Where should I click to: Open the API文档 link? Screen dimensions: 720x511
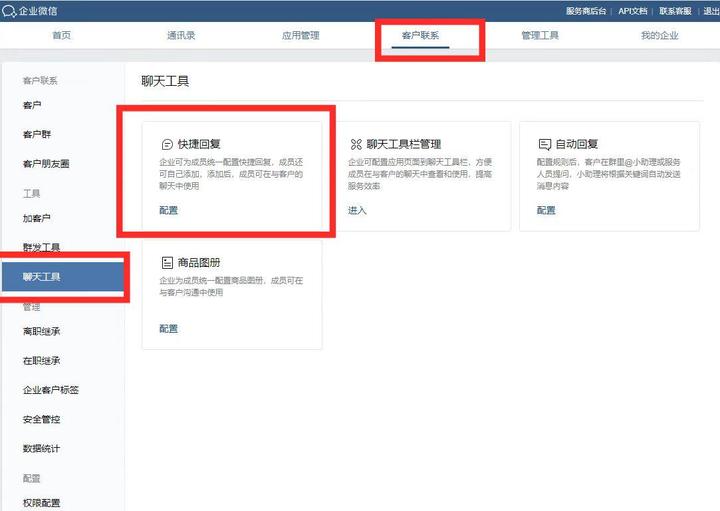pyautogui.click(x=632, y=11)
